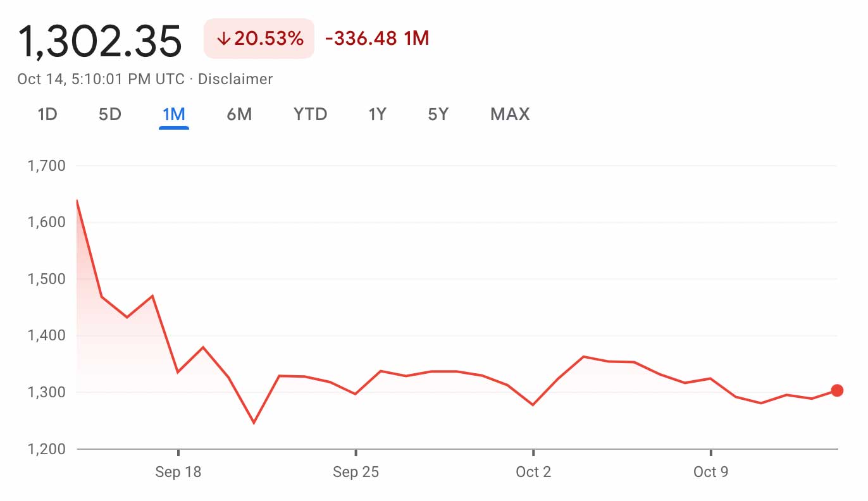868x501 pixels.
Task: Select the 5Y time range
Action: (x=438, y=114)
